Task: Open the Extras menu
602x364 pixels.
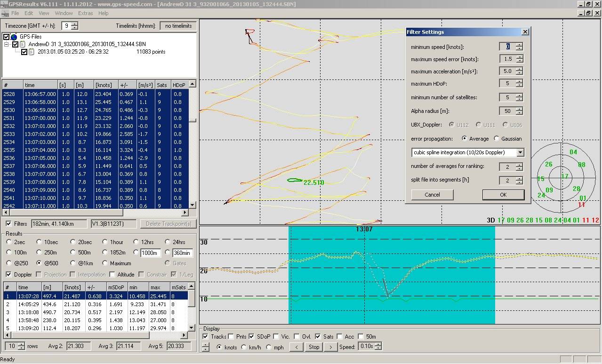Action: 85,13
